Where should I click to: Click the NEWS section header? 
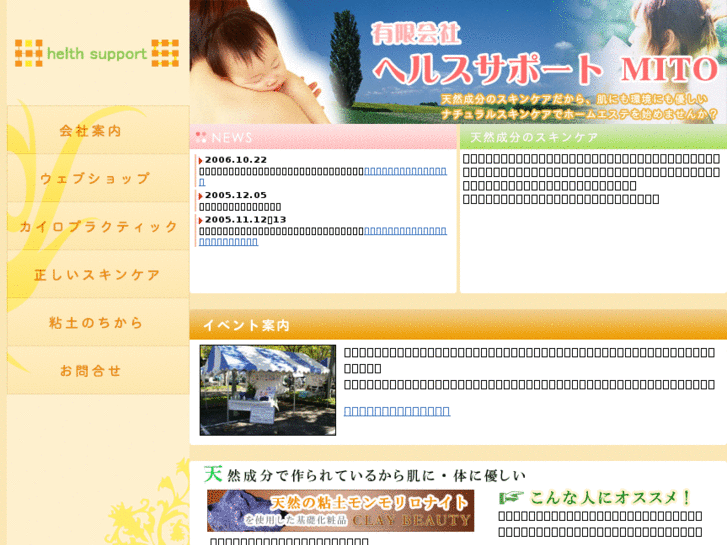coord(323,137)
